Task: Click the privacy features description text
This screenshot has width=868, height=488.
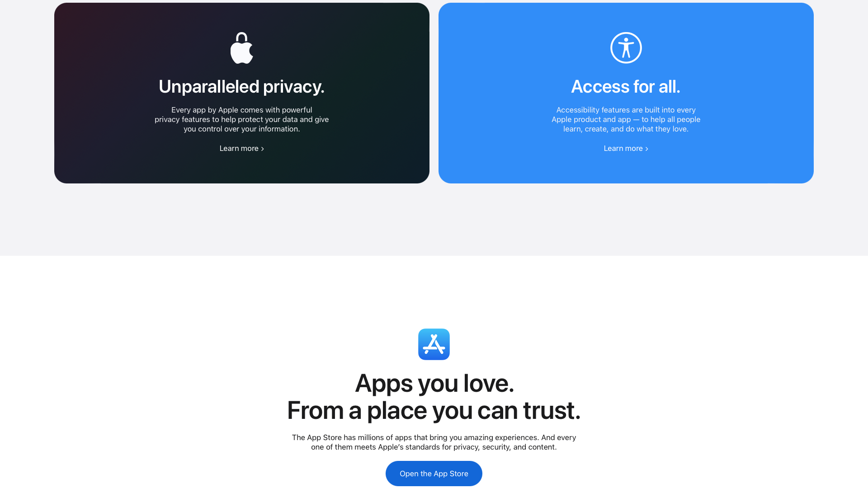Action: click(242, 119)
